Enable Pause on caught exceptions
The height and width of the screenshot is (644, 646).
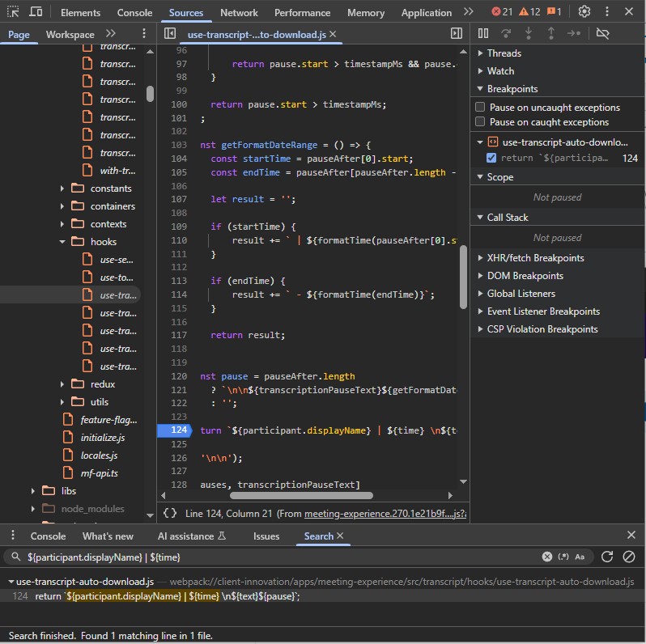480,122
